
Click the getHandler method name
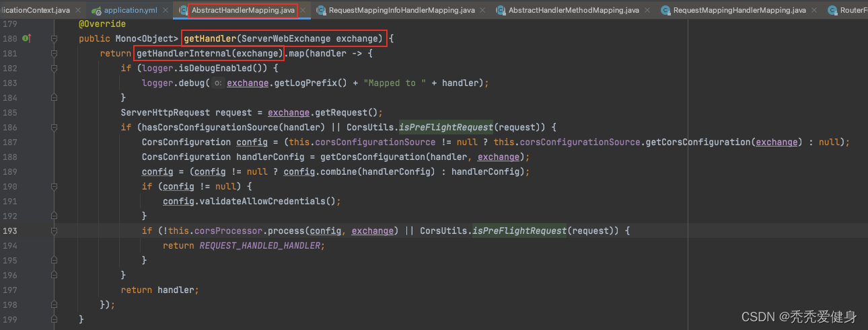[x=209, y=39]
